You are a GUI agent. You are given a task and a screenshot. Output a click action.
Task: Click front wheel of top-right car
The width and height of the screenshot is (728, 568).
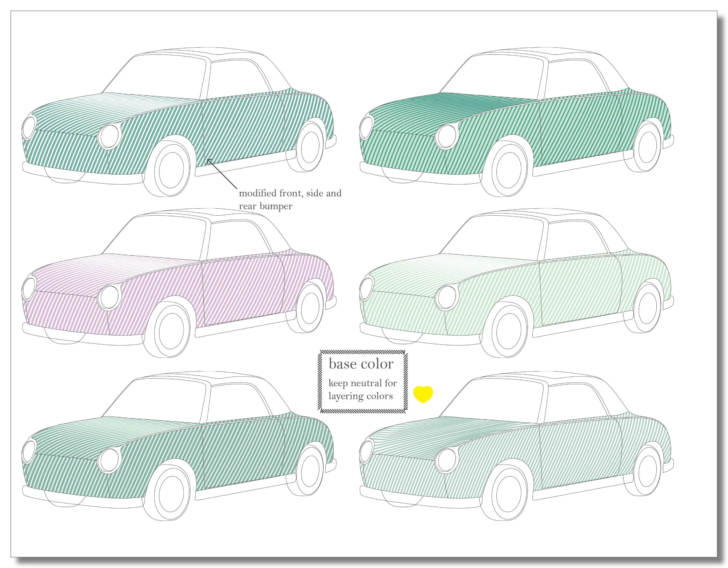[x=508, y=170]
